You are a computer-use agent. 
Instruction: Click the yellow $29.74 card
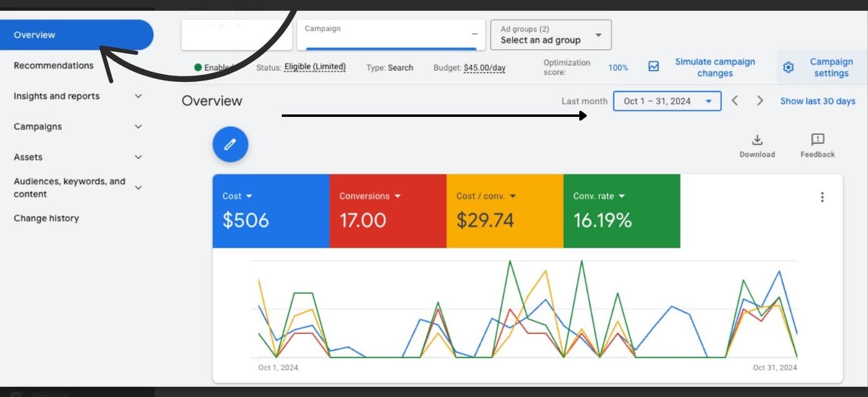tap(505, 211)
